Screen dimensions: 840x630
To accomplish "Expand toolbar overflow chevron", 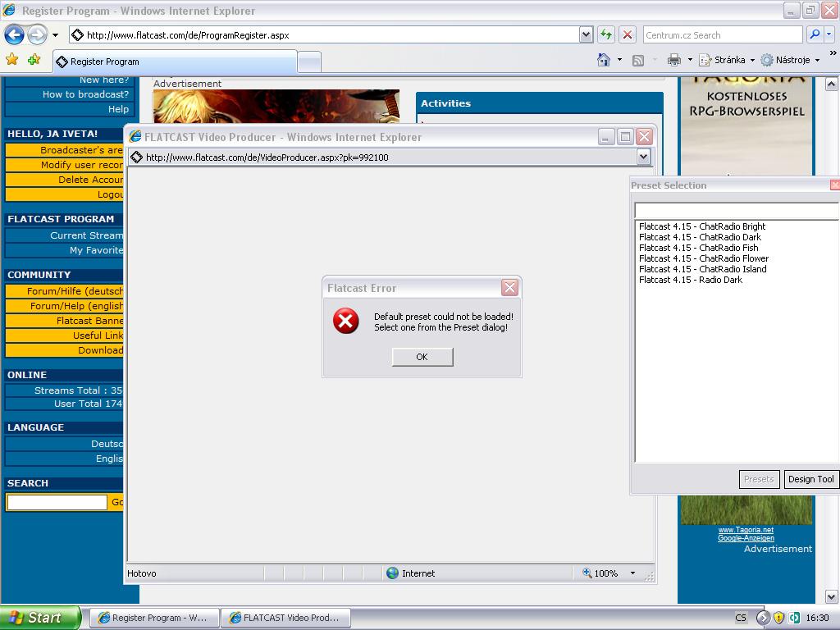I will (833, 53).
